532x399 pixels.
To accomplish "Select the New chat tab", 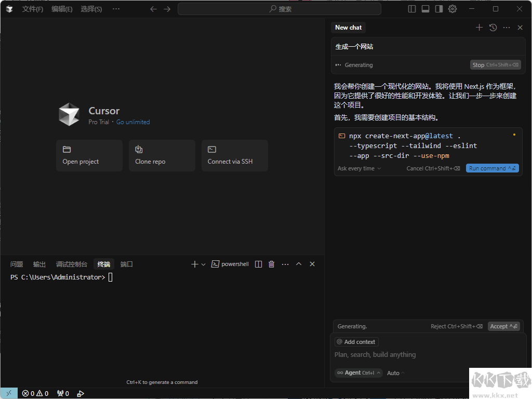I will [349, 28].
